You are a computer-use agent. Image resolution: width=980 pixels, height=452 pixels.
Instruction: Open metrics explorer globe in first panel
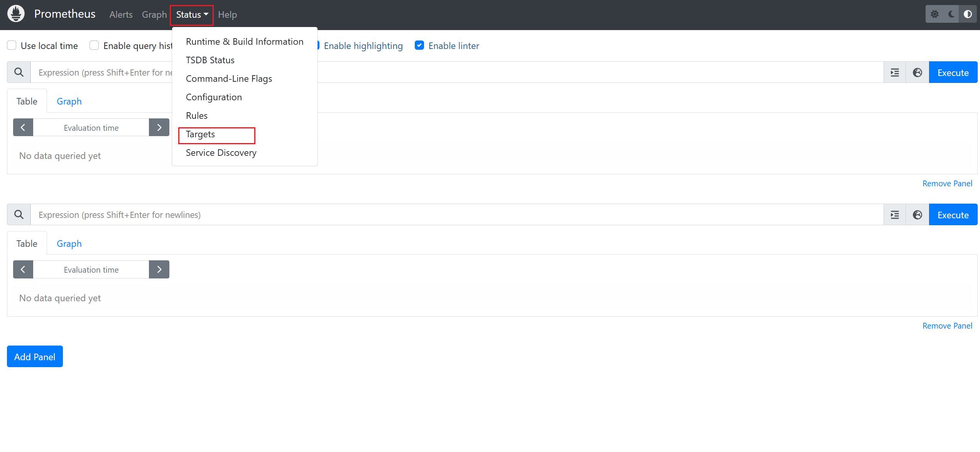point(917,73)
